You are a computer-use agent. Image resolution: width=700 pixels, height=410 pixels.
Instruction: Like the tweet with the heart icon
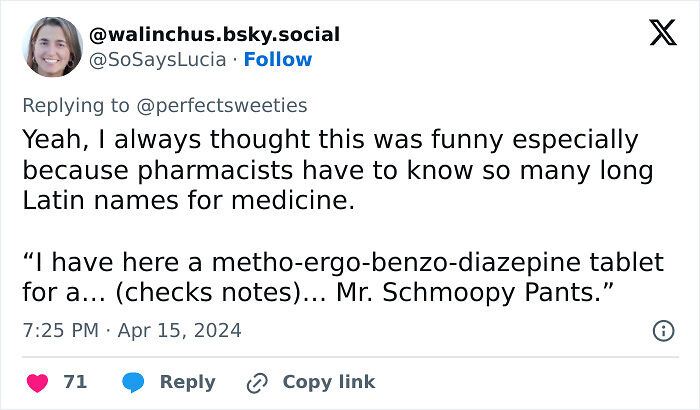pos(36,382)
